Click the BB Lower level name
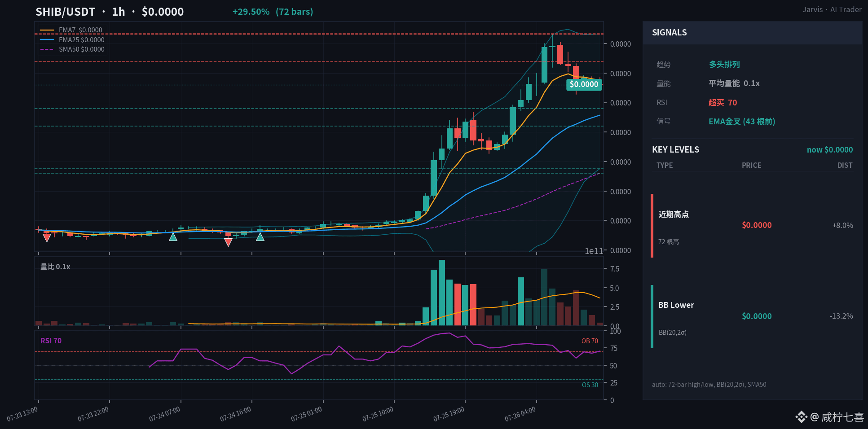This screenshot has width=868, height=429. (676, 305)
